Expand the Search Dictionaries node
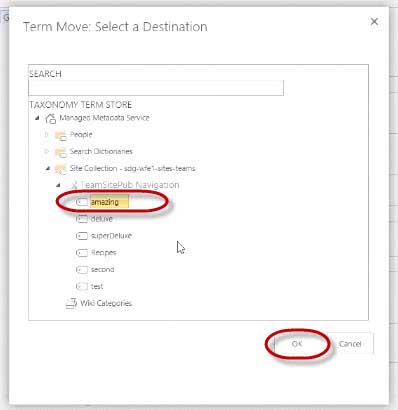398x410 pixels. tap(47, 152)
